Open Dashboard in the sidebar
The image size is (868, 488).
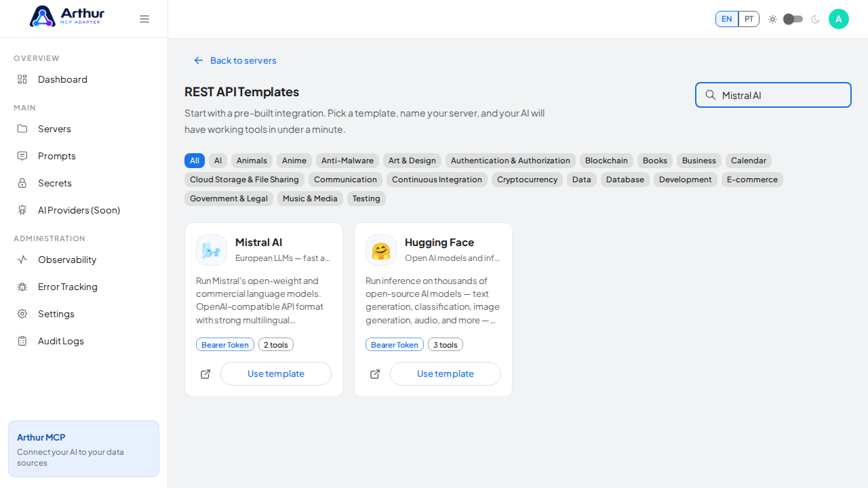click(83, 79)
